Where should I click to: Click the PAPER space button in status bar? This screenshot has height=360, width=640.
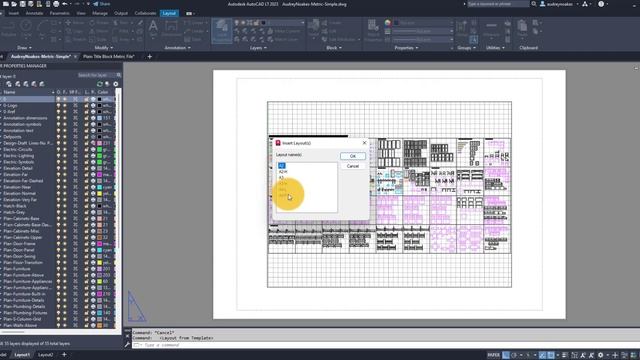tap(493, 355)
